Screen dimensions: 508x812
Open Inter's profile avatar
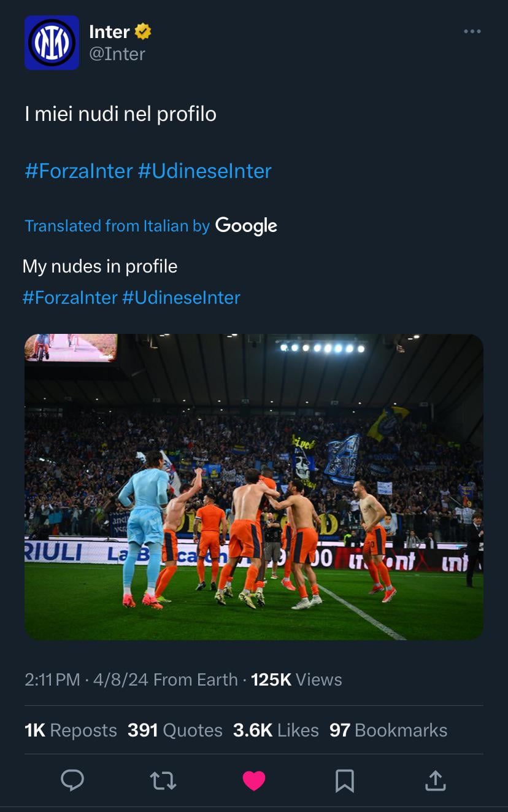click(x=52, y=43)
